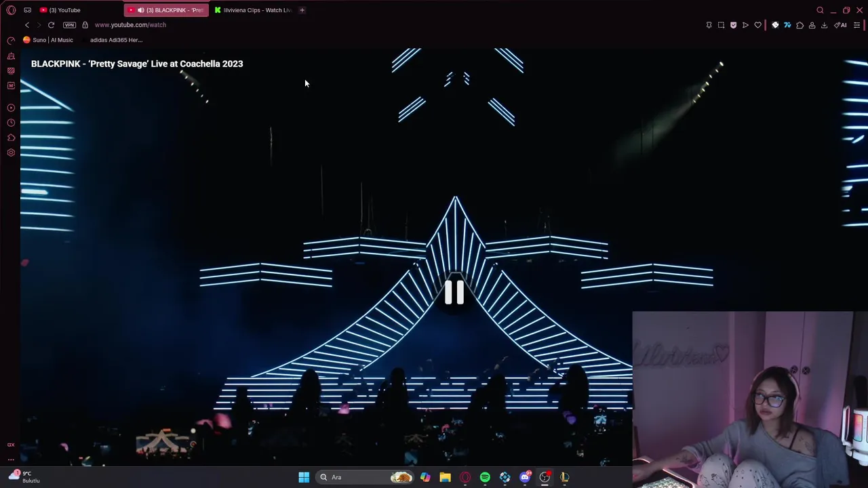The image size is (868, 488).
Task: Open GX Cleaner icon in sidebar
Action: (x=11, y=56)
